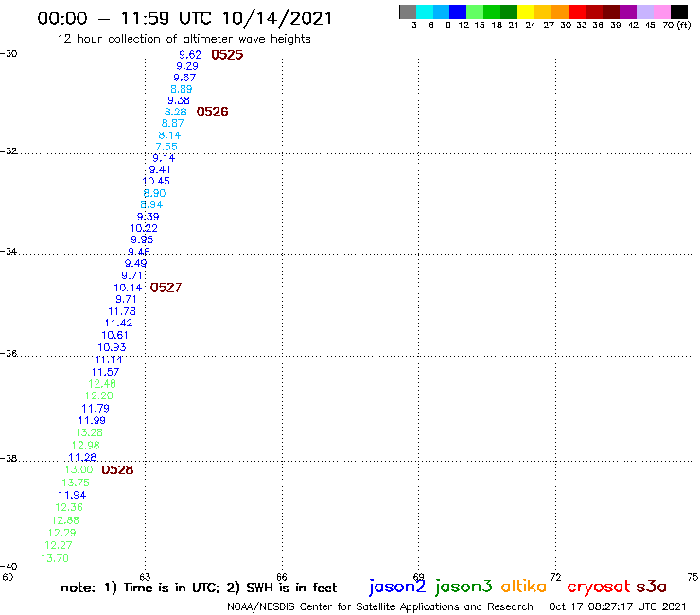Select the altika satellite label

coord(524,587)
